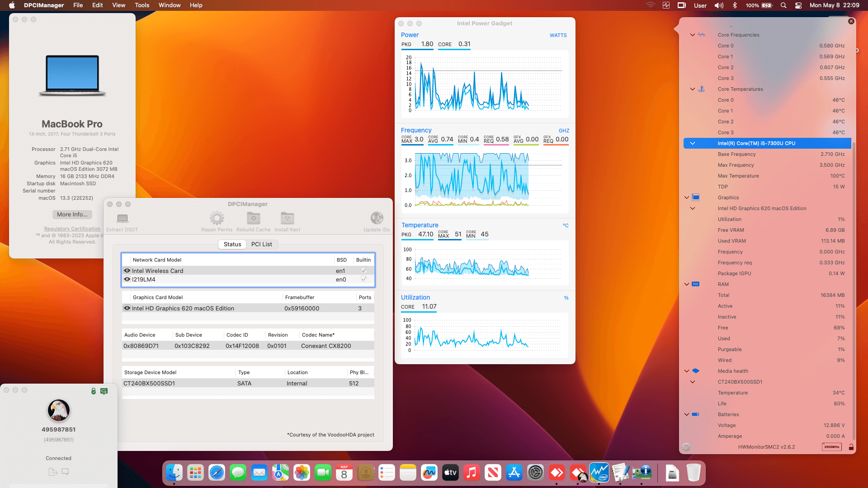This screenshot has height=488, width=868.
Task: Collapse the Media health group
Action: point(687,371)
